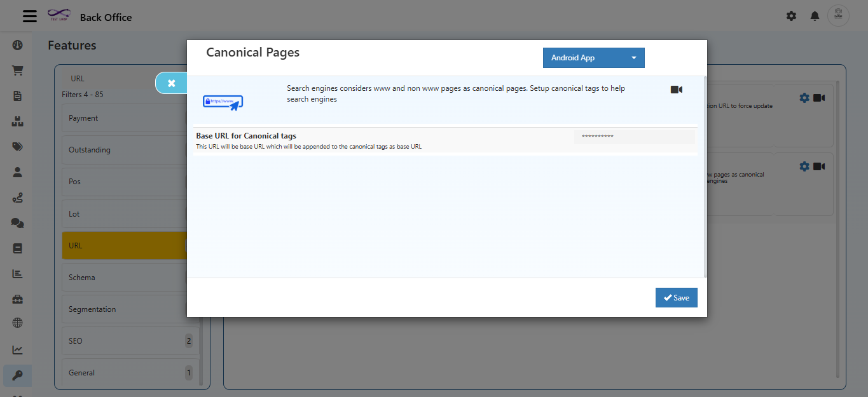Play the video on the canonical pages feature card
The width and height of the screenshot is (868, 397).
pyautogui.click(x=819, y=166)
